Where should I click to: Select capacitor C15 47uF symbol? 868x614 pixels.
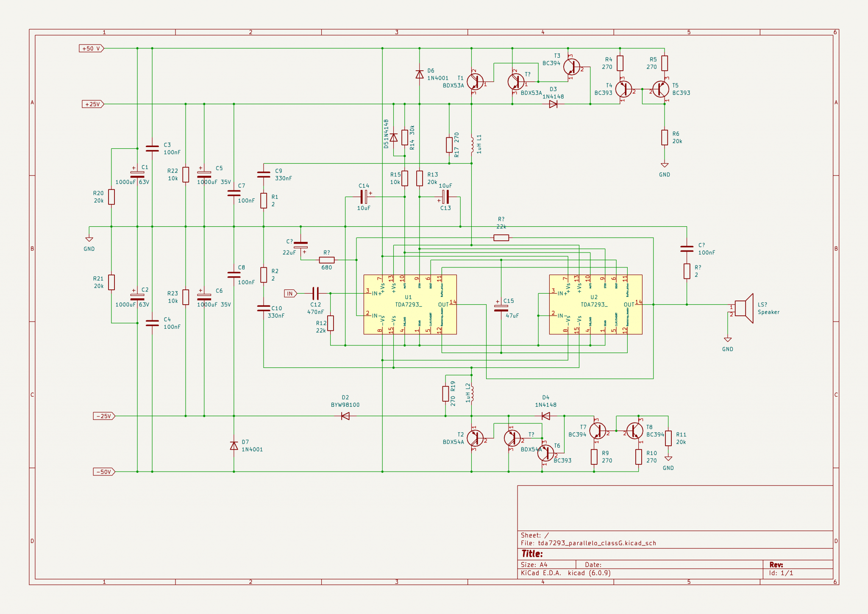[x=501, y=308]
